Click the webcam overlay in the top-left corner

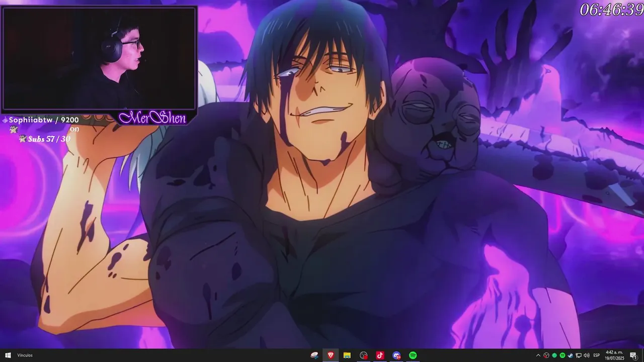pyautogui.click(x=100, y=59)
